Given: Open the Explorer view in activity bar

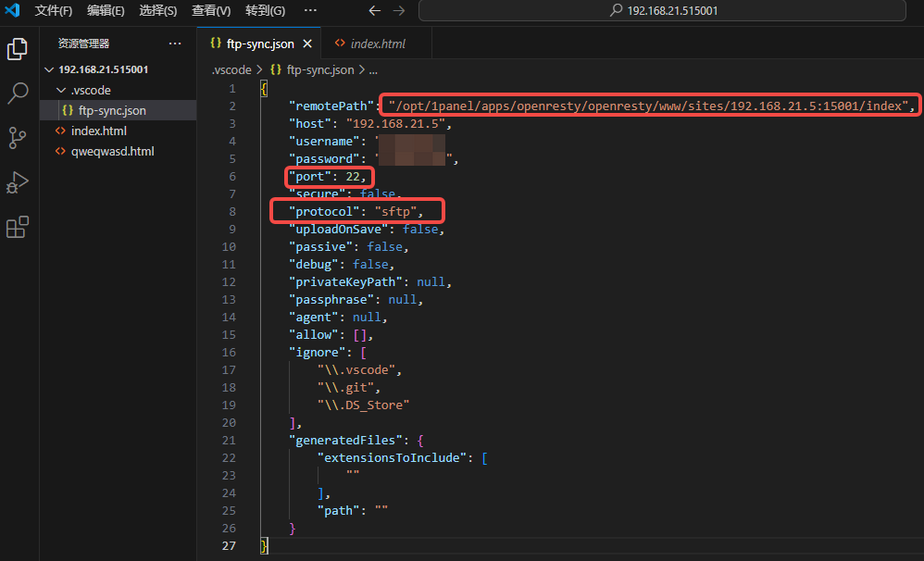Looking at the screenshot, I should tap(18, 49).
